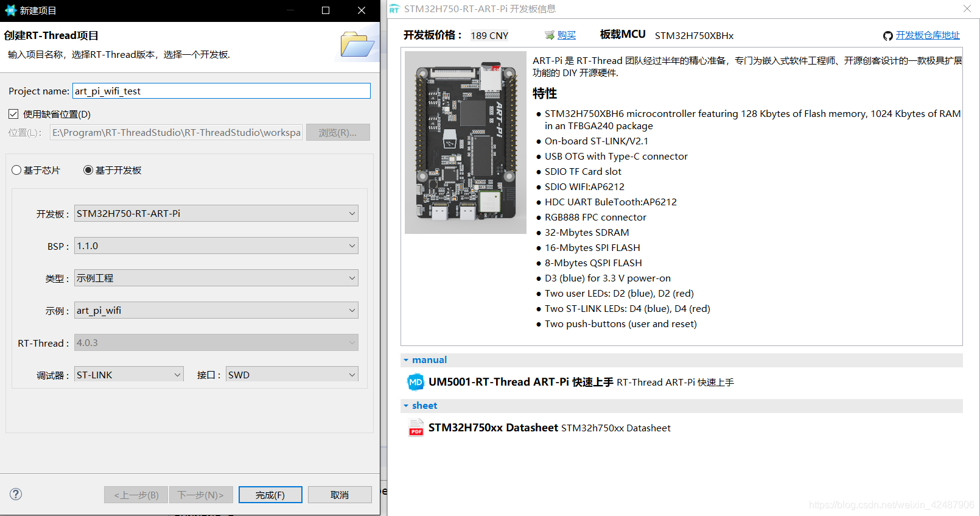Image resolution: width=980 pixels, height=516 pixels.
Task: Click the MD icon of the UM5001 manual
Action: (416, 382)
